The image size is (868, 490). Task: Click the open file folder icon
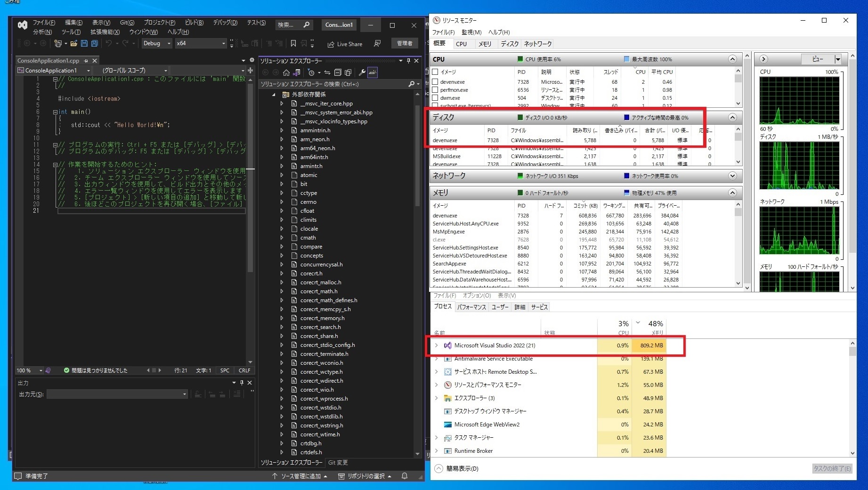coord(74,43)
